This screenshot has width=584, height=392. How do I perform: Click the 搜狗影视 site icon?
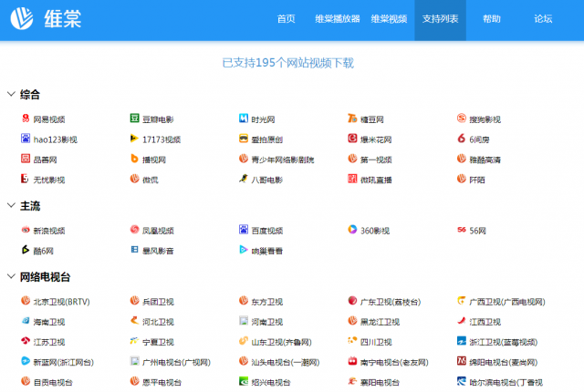coord(462,119)
